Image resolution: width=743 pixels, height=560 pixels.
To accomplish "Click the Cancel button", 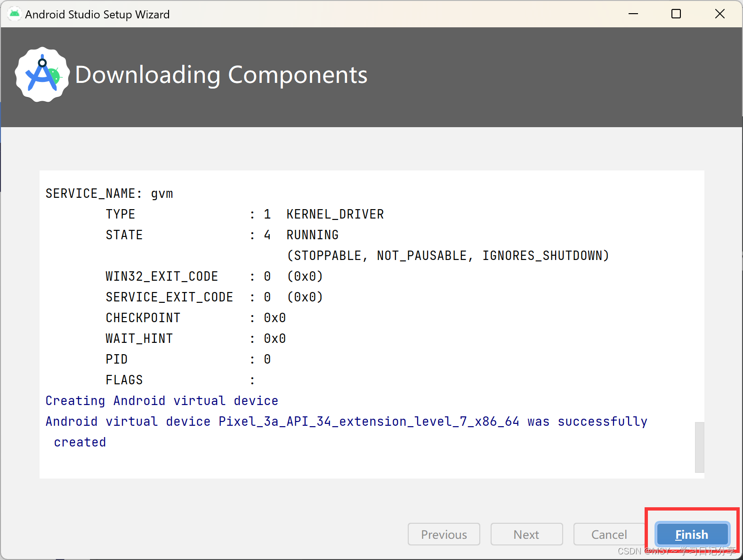I will click(x=609, y=534).
